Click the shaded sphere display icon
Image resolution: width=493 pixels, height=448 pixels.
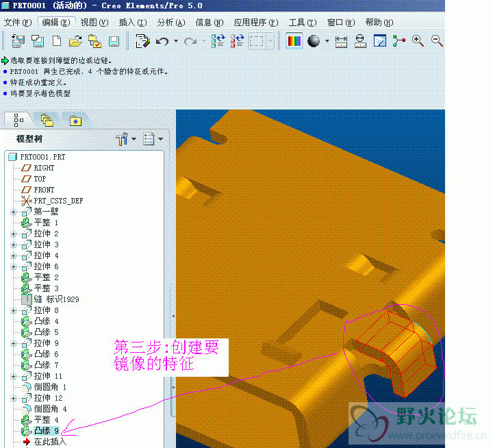pos(314,41)
